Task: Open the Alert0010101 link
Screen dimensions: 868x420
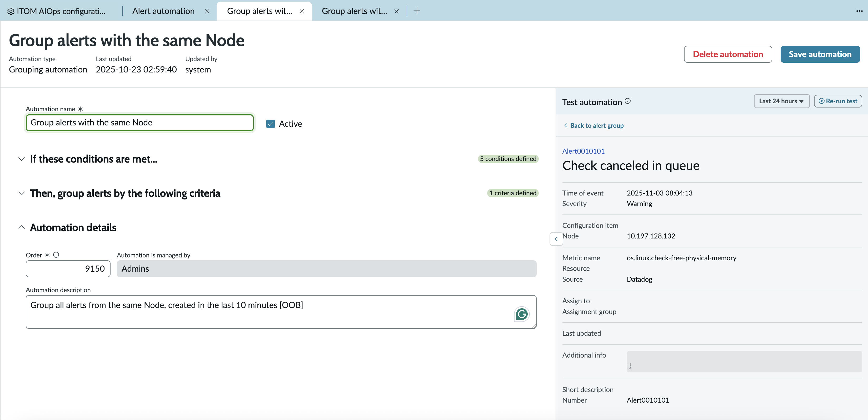Action: (583, 151)
